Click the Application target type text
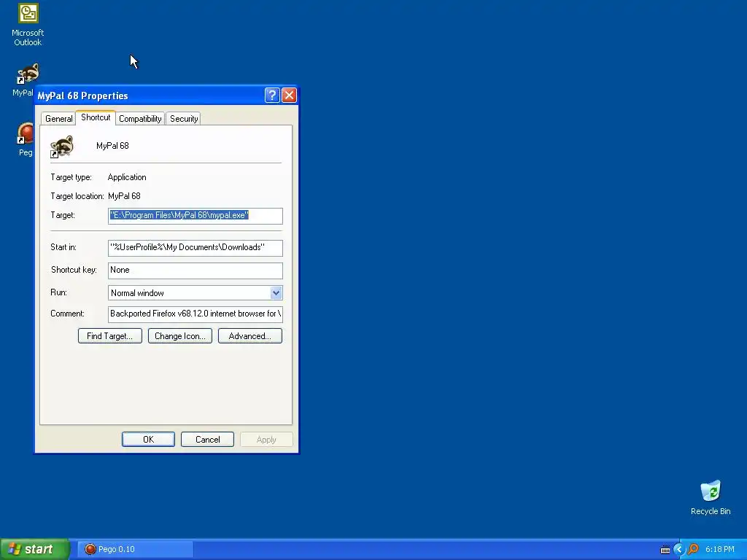Image resolution: width=747 pixels, height=560 pixels. click(127, 177)
